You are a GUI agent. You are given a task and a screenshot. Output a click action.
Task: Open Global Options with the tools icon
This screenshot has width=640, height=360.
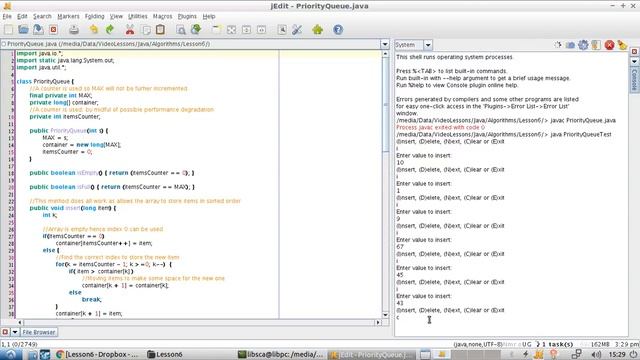(297, 29)
